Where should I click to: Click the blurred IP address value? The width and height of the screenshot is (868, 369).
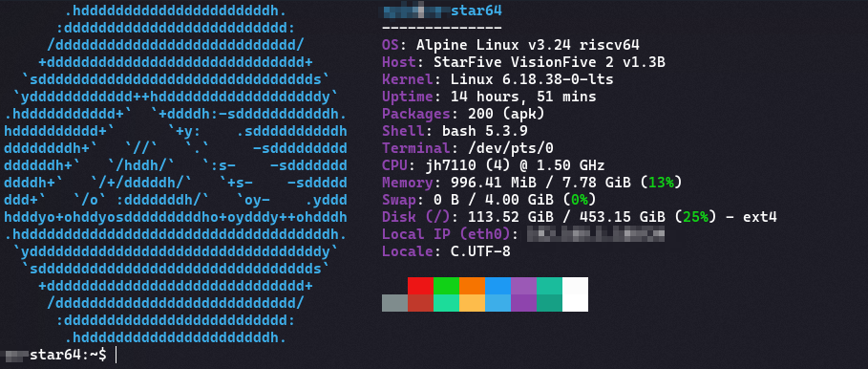[596, 235]
